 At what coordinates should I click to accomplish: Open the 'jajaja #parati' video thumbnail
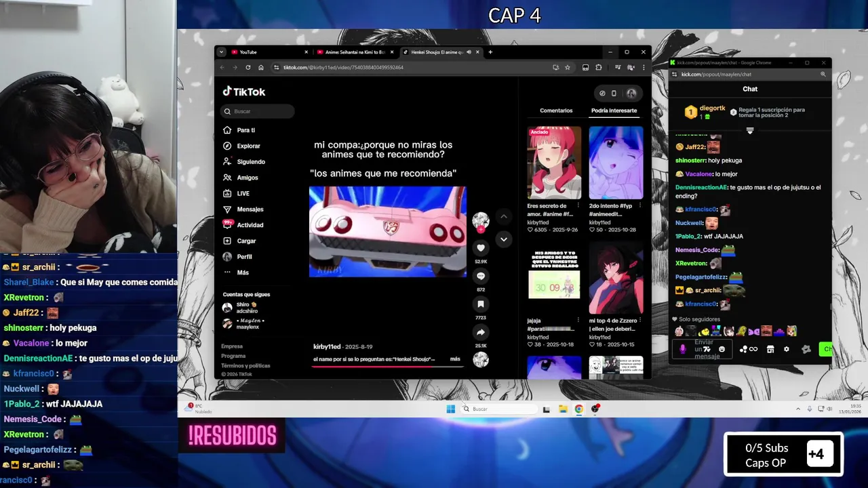point(554,279)
